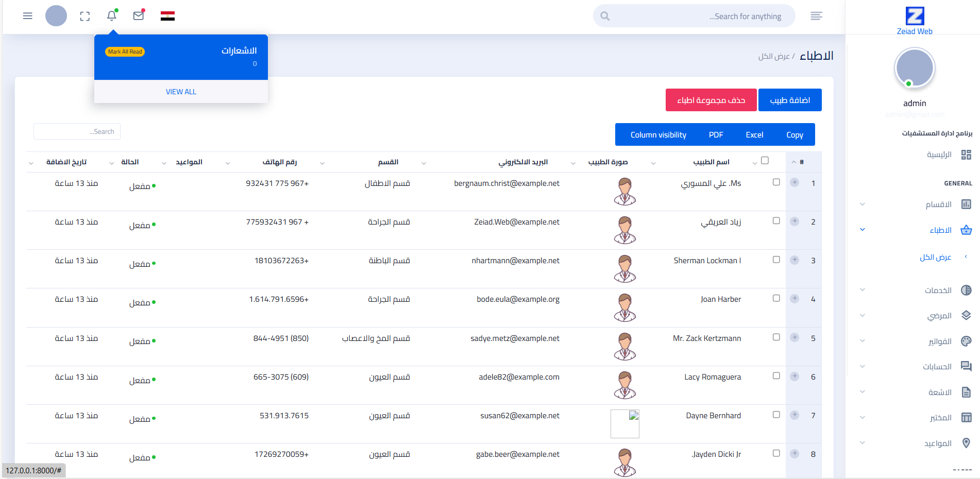
Task: Toggle fullscreen mode icon
Action: click(85, 16)
